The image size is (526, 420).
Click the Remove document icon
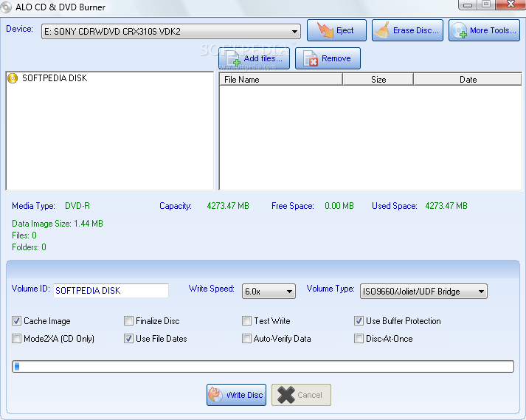(x=311, y=58)
